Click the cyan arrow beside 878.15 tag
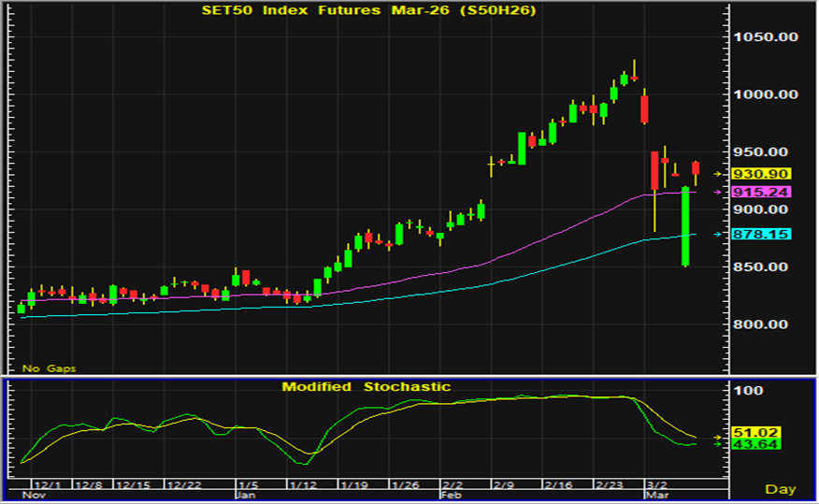Viewport: 819px width, 504px height. 718,234
